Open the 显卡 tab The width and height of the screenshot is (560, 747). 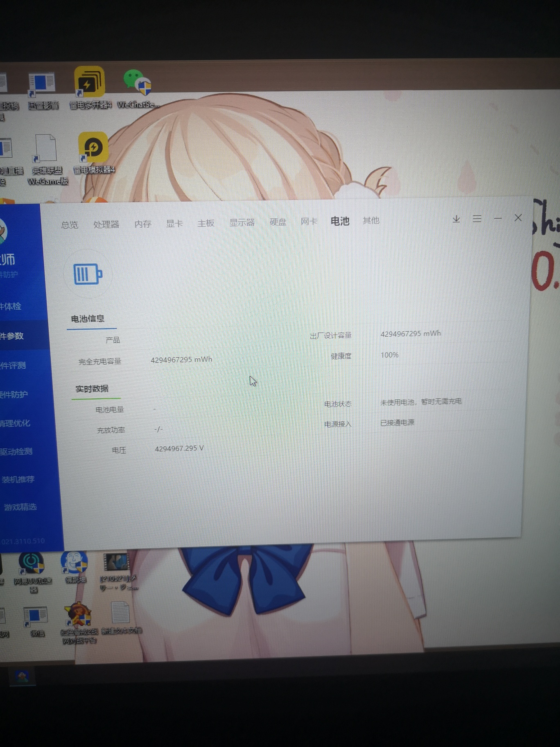pos(174,224)
